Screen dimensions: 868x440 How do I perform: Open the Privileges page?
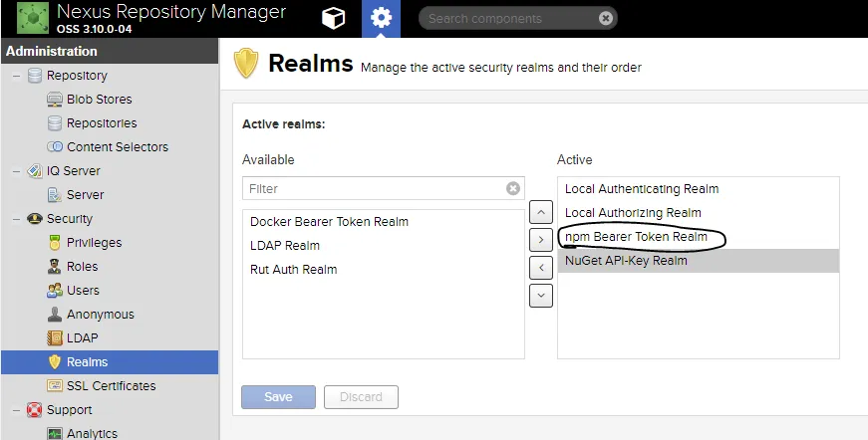pyautogui.click(x=94, y=243)
